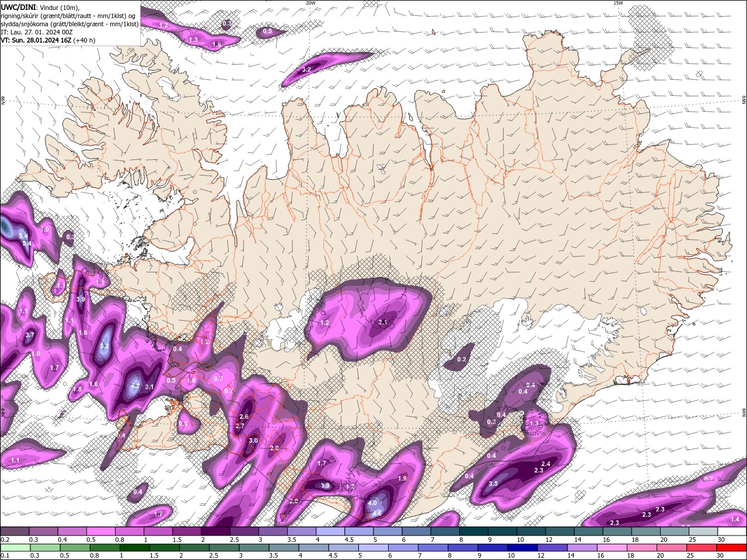
Task: Click the 2.4 precipitation value off the southeast coast
Action: [546, 464]
